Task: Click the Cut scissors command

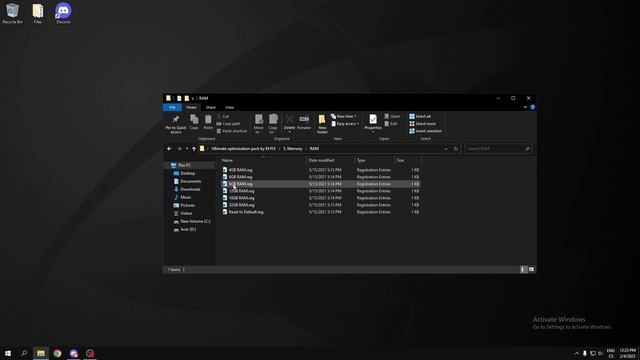Action: [x=223, y=116]
